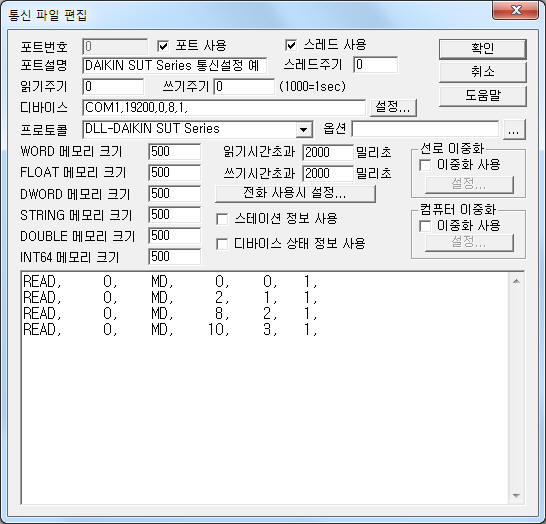
Task: Focus the STRING 메모리 크기 field
Action: click(x=174, y=215)
